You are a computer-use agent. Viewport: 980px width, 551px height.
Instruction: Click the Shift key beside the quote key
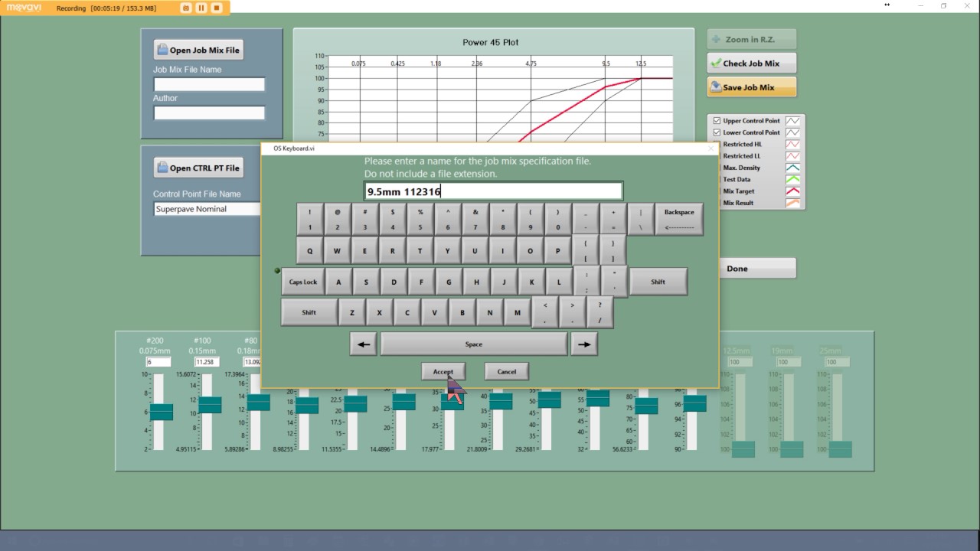coord(658,282)
